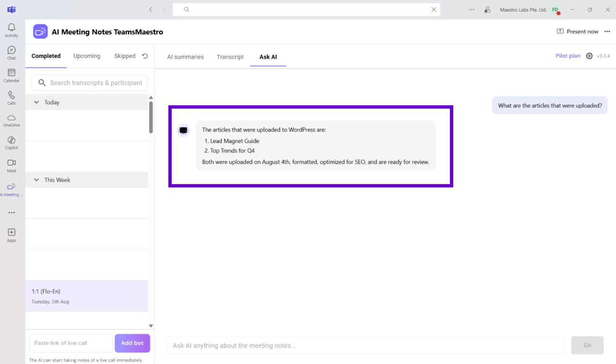Image resolution: width=616 pixels, height=364 pixels.
Task: Click the AI bot avatar in reply
Action: pos(183,131)
